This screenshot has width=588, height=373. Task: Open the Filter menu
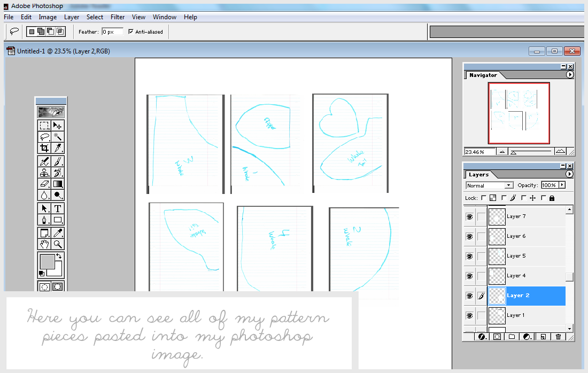[x=117, y=17]
